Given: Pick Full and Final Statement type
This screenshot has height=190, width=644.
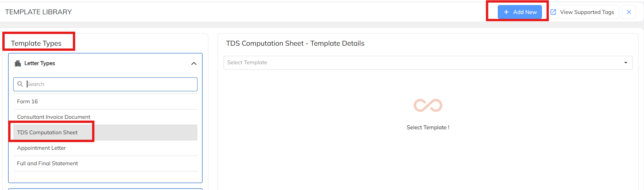Looking at the screenshot, I should click(x=47, y=163).
